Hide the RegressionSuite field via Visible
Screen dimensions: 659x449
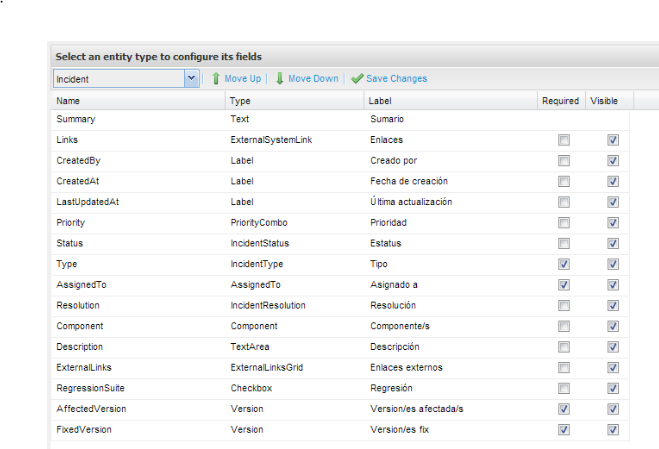pyautogui.click(x=612, y=388)
